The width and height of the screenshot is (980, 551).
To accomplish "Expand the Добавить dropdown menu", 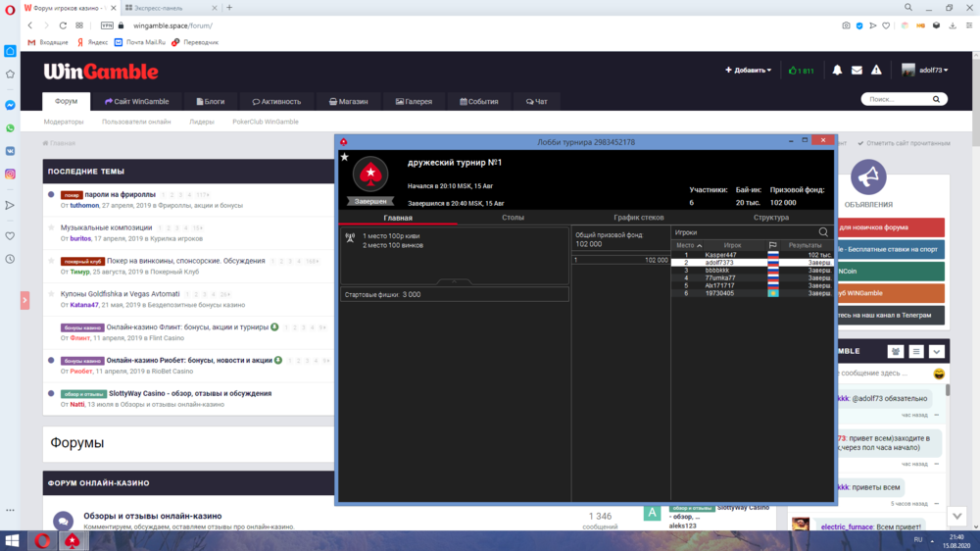I will tap(748, 71).
